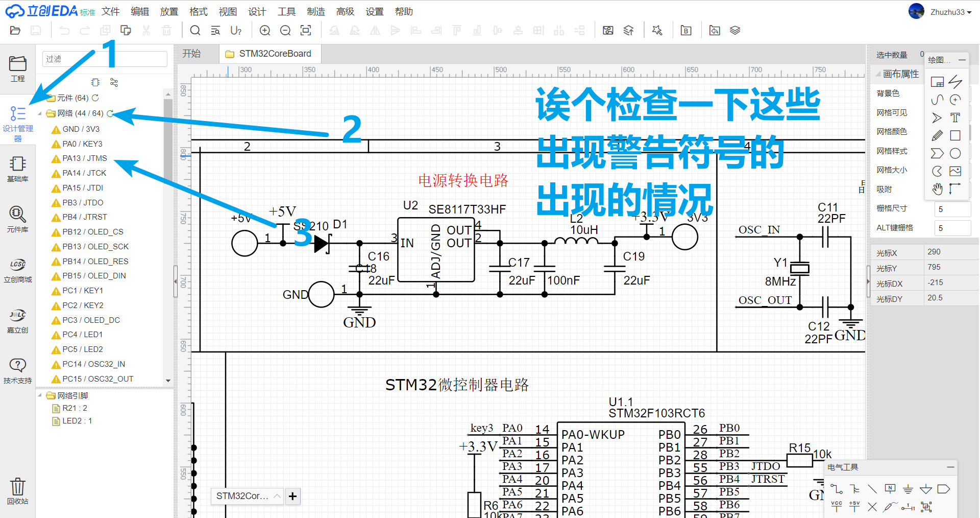Viewport: 980px width, 518px height.
Task: Collapse the 网络 (44/64) tree folder
Action: point(40,113)
